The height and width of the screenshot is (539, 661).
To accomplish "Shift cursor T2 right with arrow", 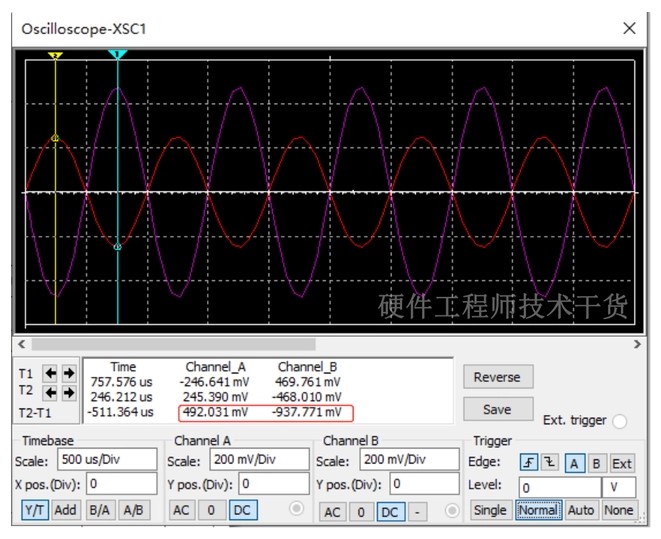I will [x=69, y=393].
